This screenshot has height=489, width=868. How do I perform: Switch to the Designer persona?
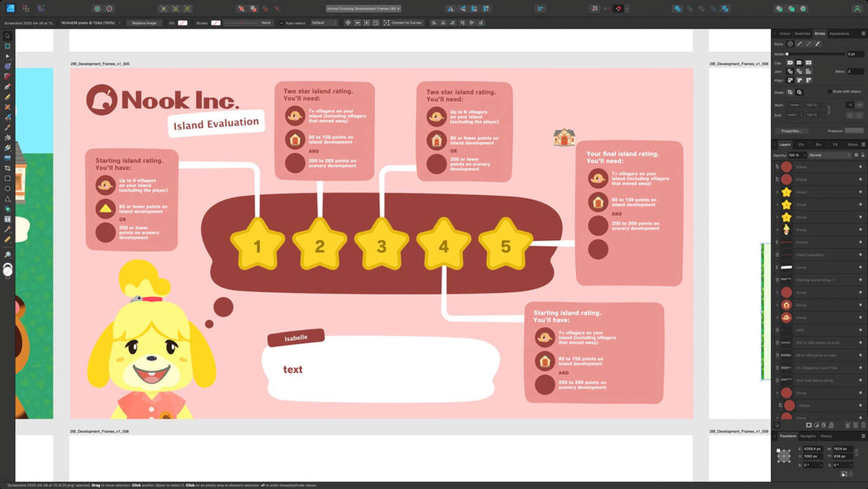[x=10, y=9]
